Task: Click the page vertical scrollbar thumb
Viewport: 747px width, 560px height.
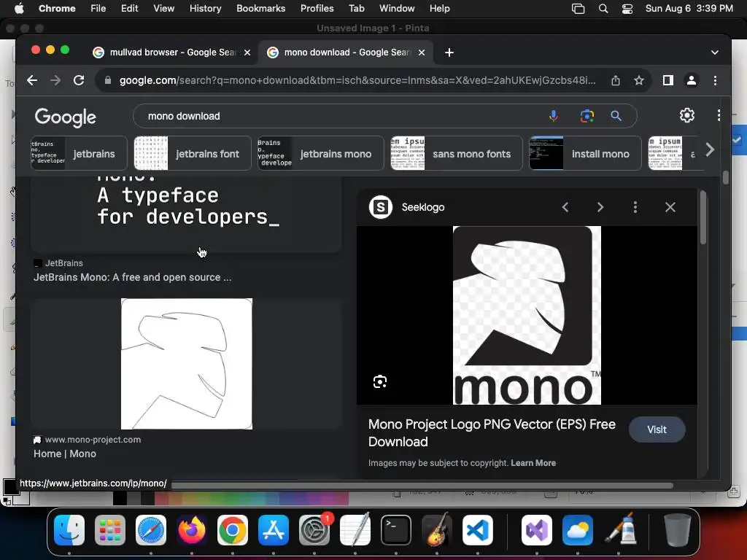Action: (725, 178)
